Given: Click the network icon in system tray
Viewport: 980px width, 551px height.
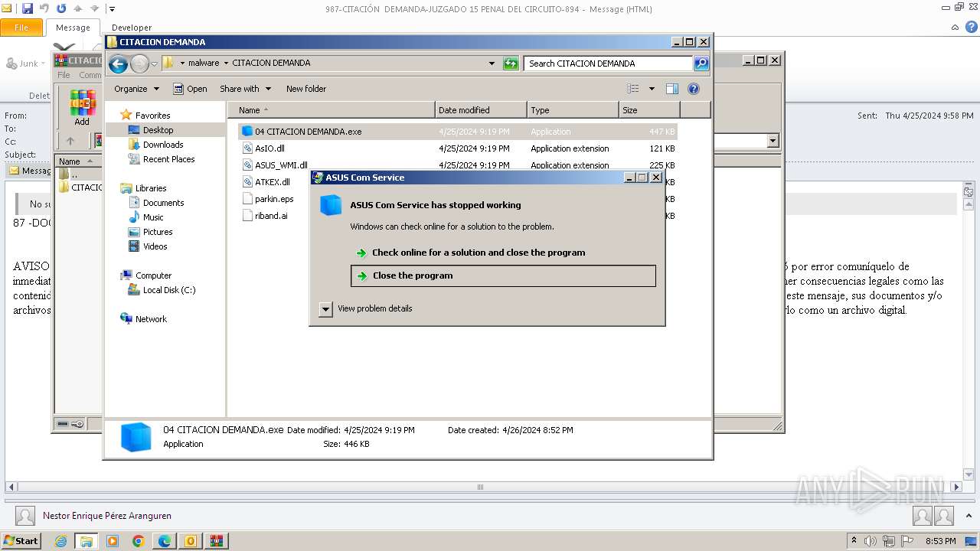Looking at the screenshot, I should click(889, 541).
